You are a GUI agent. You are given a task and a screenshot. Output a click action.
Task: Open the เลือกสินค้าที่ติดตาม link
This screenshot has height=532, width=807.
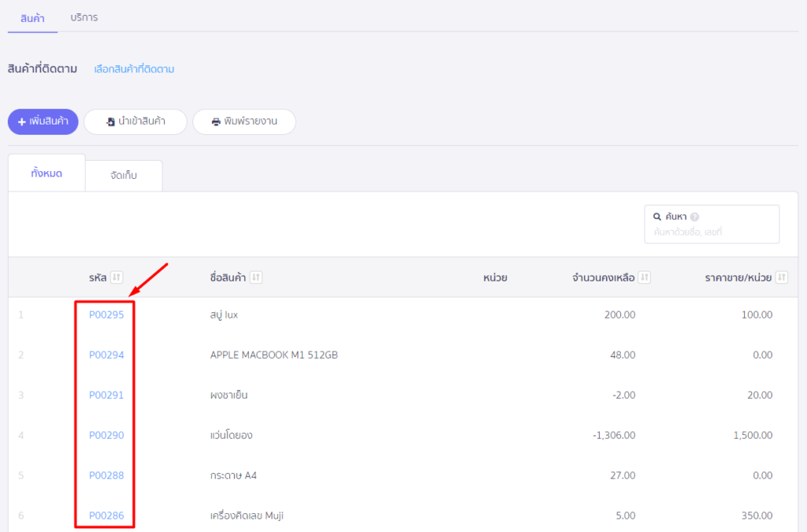(134, 69)
